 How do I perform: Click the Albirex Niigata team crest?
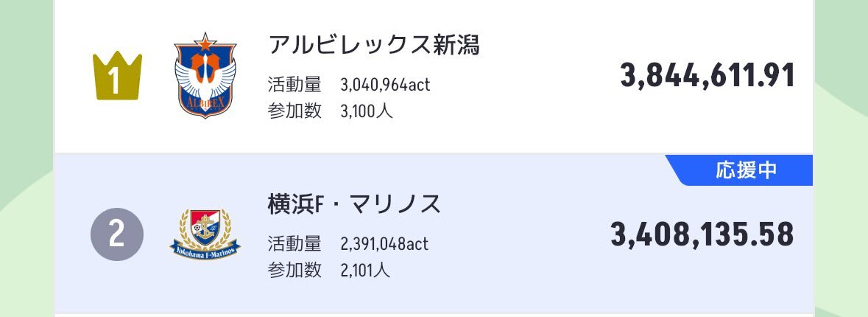[x=205, y=74]
